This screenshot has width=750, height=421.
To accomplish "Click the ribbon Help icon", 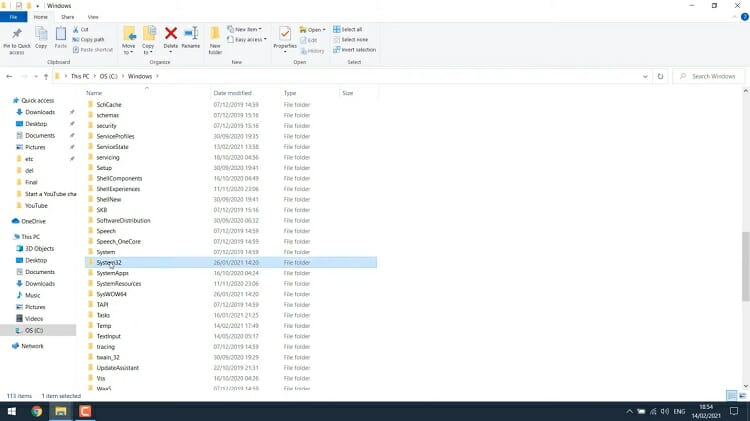I will point(745,17).
